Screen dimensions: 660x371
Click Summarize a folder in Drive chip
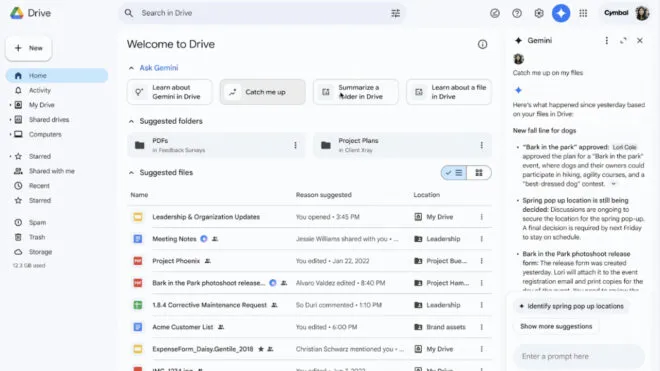pyautogui.click(x=356, y=92)
